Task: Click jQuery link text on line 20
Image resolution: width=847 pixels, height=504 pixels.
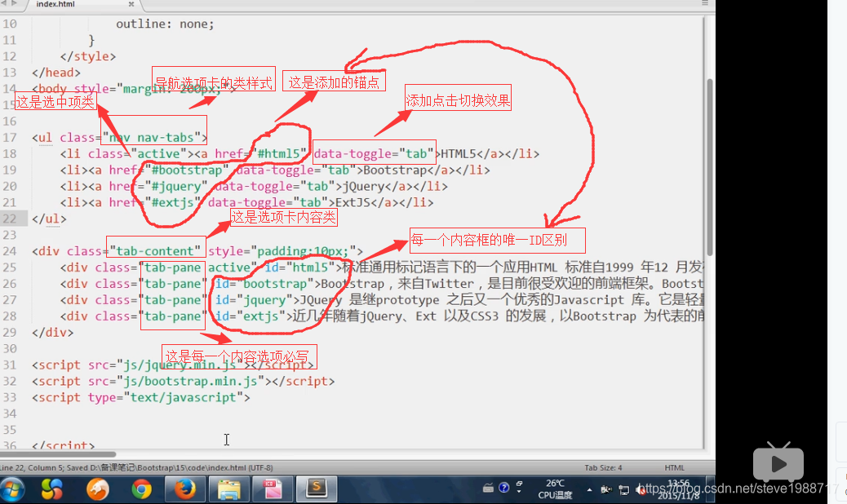Action: pyautogui.click(x=363, y=186)
